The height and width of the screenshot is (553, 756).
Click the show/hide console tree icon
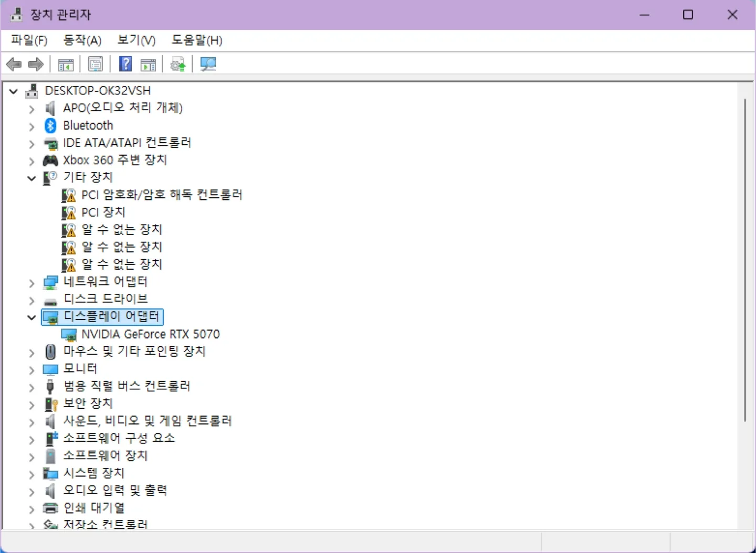click(66, 65)
